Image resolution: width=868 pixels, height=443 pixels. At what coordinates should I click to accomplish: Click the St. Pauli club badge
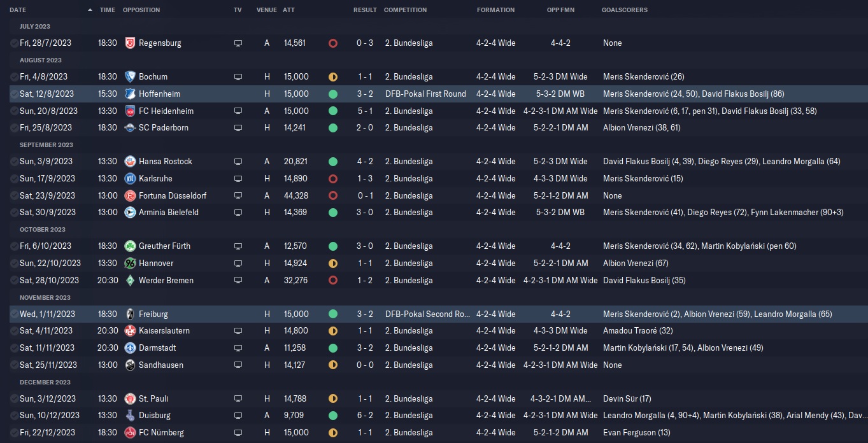tap(130, 399)
